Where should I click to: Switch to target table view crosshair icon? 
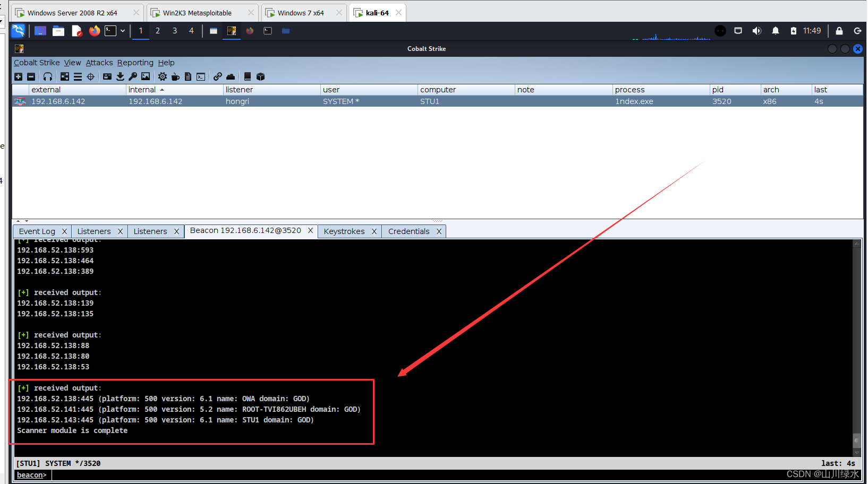tap(90, 77)
